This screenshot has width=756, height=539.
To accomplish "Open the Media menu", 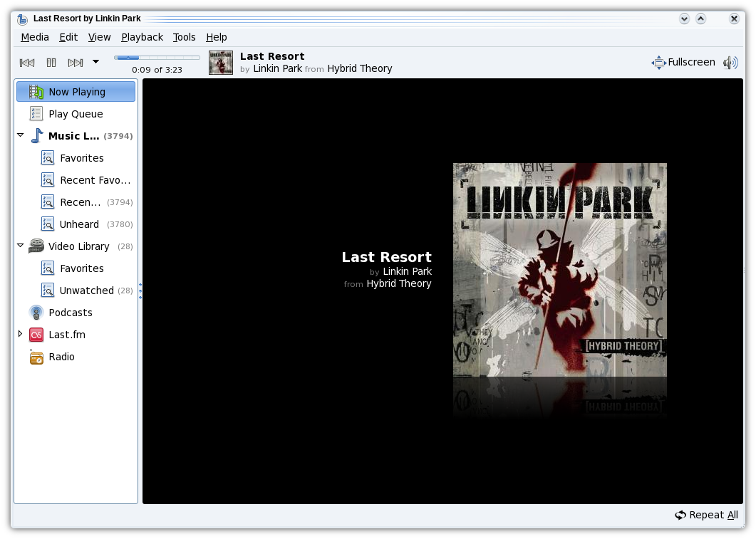I will [x=35, y=37].
